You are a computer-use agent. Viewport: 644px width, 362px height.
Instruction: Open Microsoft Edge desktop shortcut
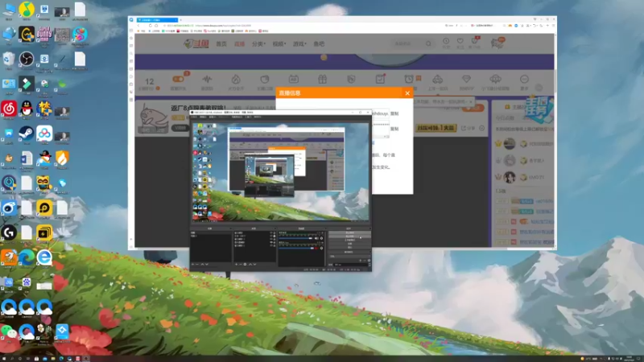point(27,257)
